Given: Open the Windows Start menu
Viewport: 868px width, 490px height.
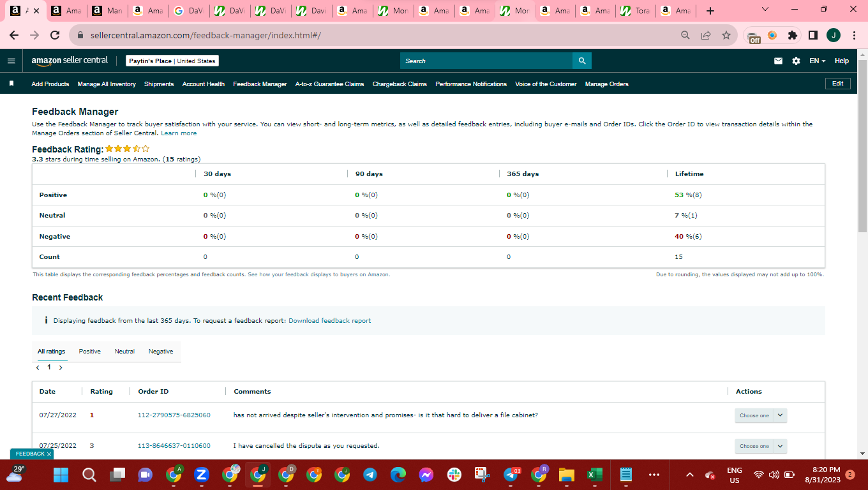Looking at the screenshot, I should point(61,475).
